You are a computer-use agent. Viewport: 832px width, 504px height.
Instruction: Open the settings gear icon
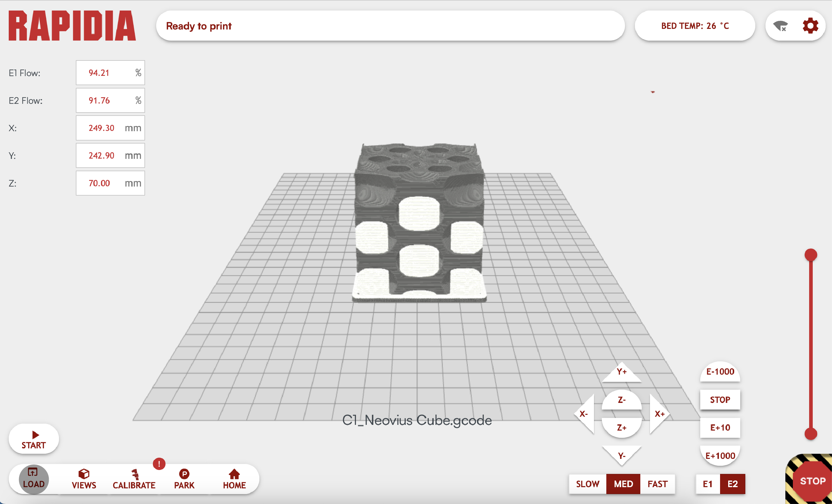tap(810, 26)
